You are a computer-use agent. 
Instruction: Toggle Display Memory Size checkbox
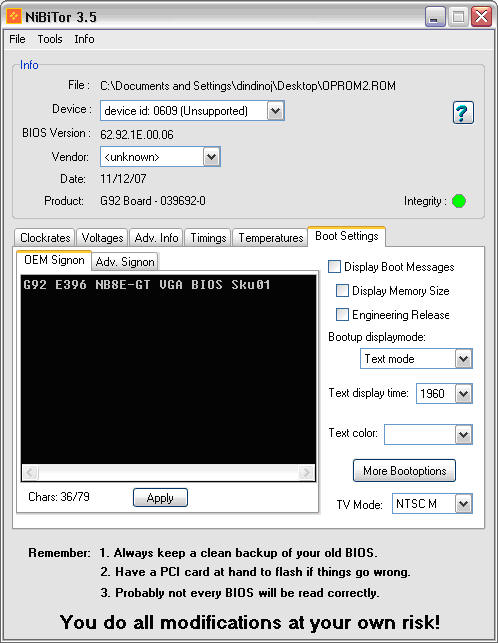click(342, 291)
